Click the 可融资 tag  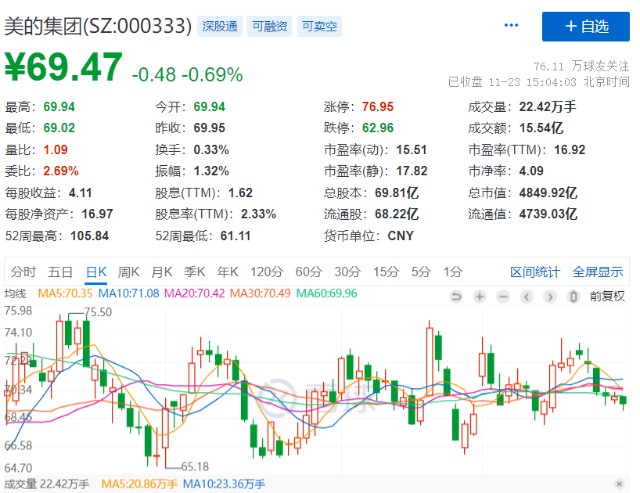pyautogui.click(x=269, y=27)
